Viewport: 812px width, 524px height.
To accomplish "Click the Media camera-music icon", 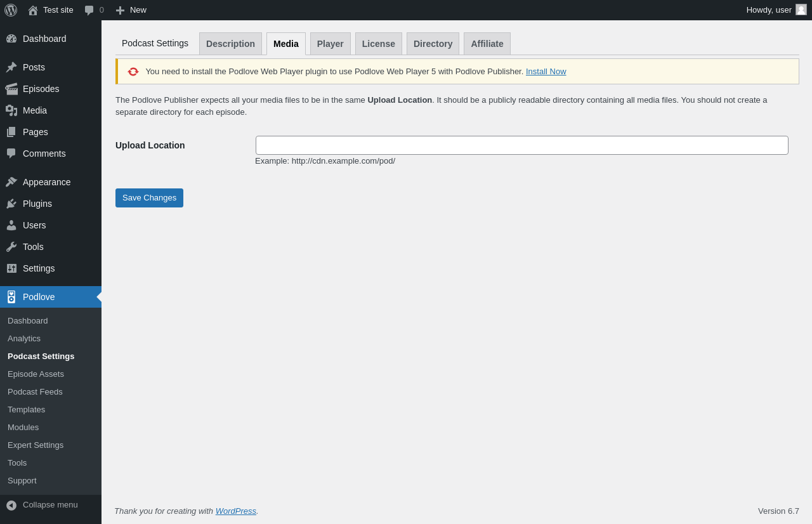I will point(11,110).
